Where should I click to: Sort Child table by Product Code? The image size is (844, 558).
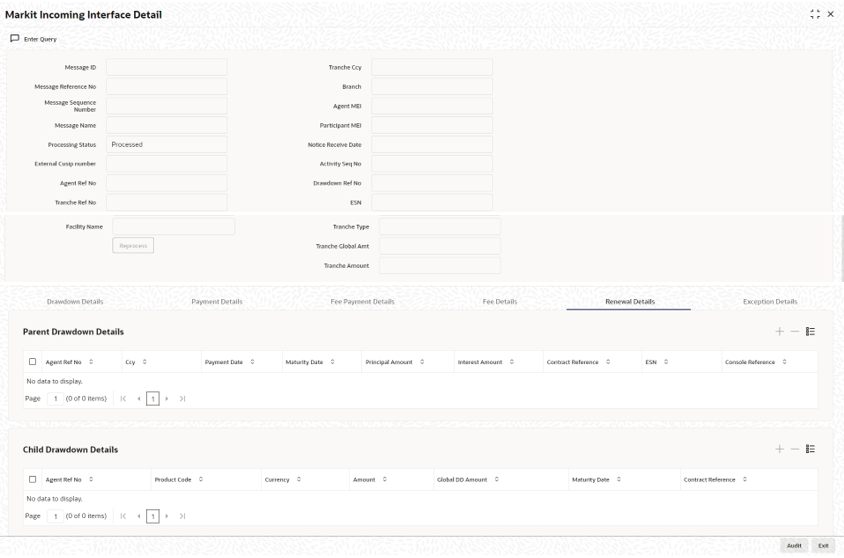click(x=200, y=479)
